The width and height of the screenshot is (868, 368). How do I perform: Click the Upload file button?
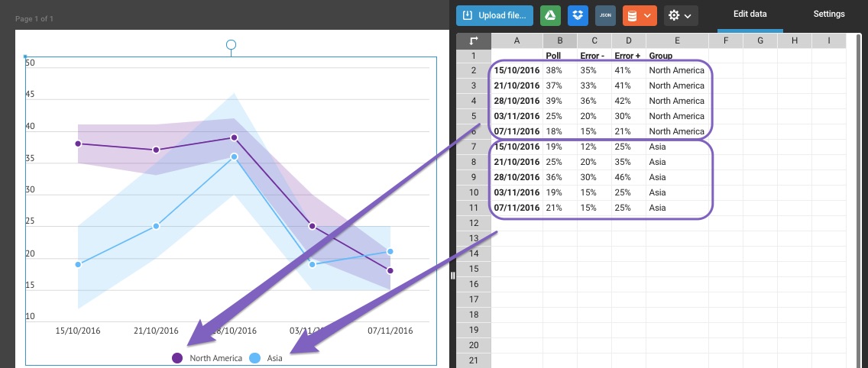pos(494,15)
